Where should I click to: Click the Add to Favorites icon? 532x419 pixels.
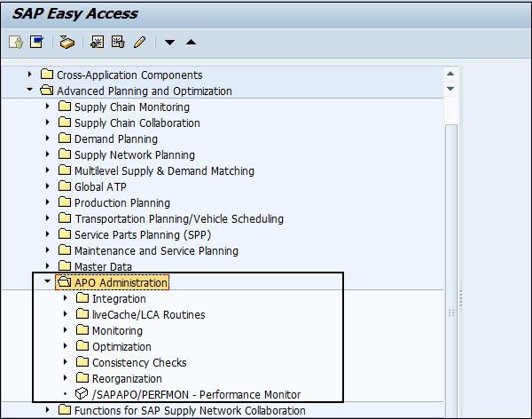point(97,42)
